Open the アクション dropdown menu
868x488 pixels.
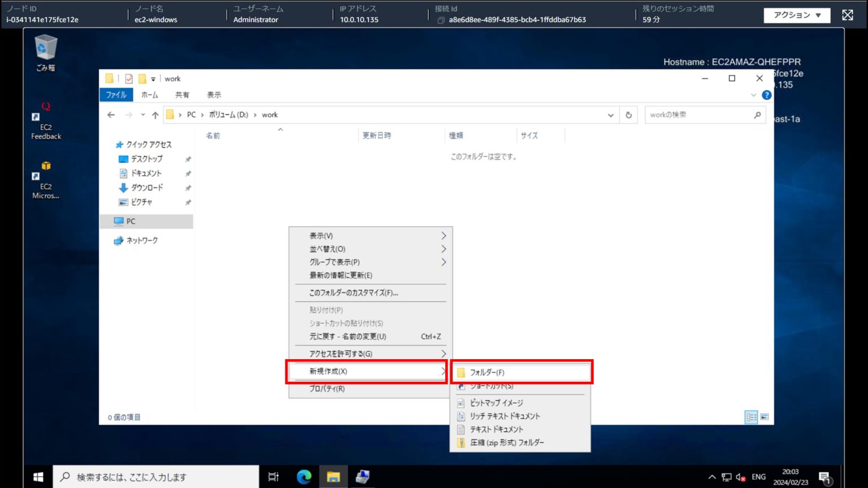[797, 15]
